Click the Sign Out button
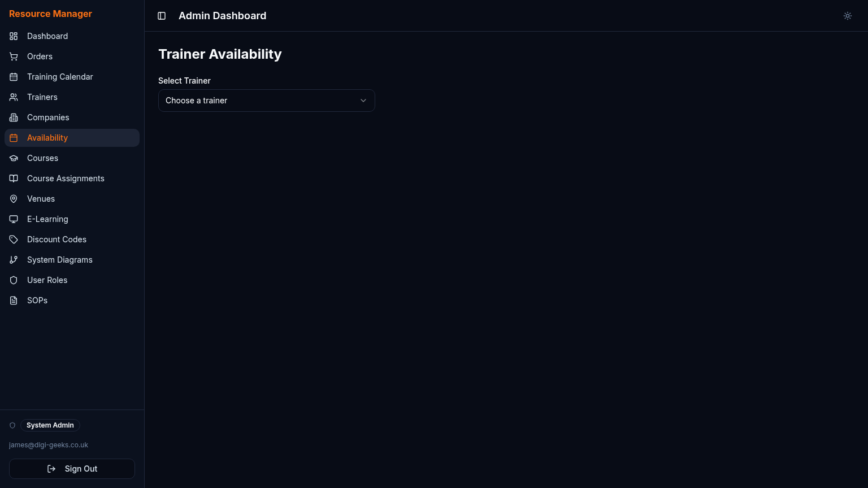The width and height of the screenshot is (868, 488). (x=72, y=469)
